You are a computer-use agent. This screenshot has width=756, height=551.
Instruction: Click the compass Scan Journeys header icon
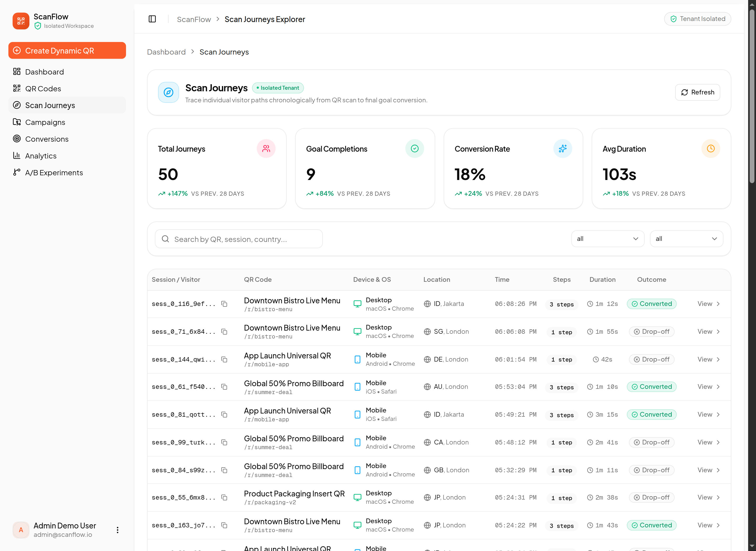[x=169, y=92]
